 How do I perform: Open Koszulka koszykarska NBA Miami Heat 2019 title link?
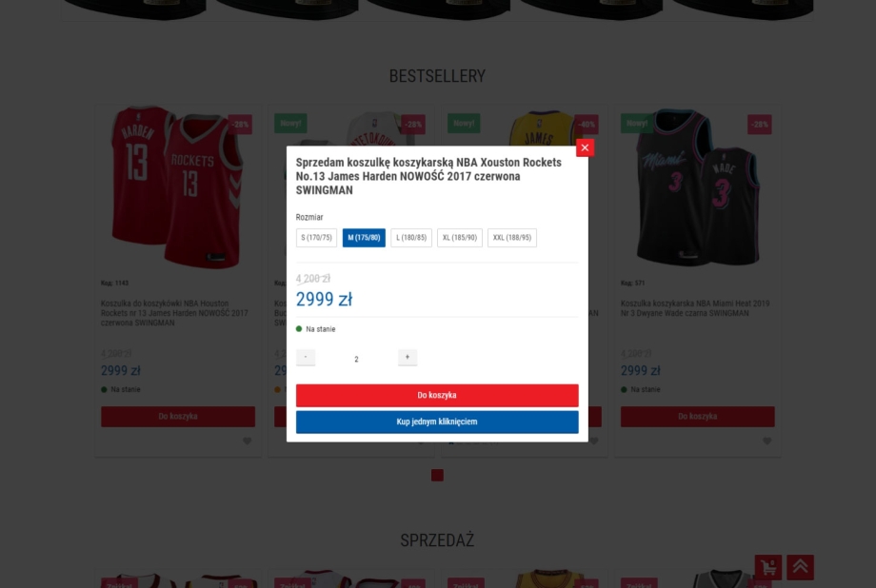click(x=695, y=308)
